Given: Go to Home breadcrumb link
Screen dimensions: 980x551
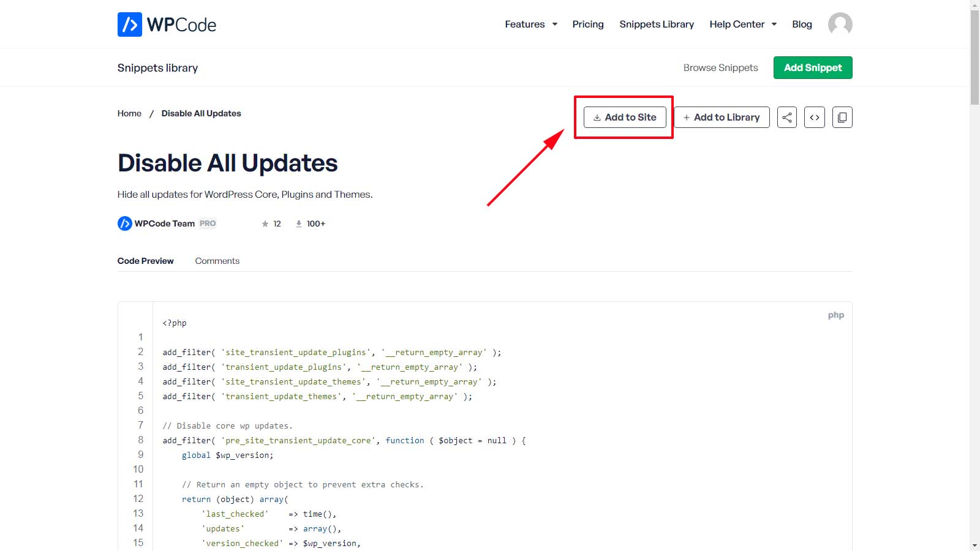Looking at the screenshot, I should click(129, 113).
